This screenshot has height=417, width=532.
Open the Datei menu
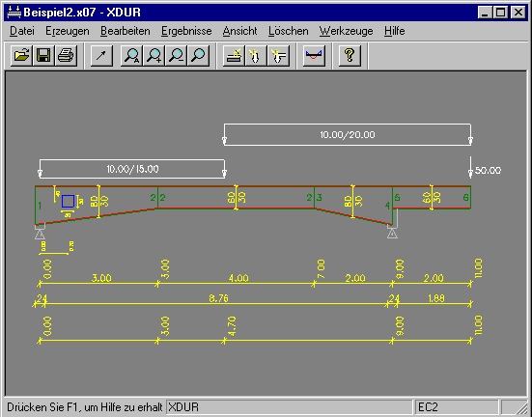(21, 31)
